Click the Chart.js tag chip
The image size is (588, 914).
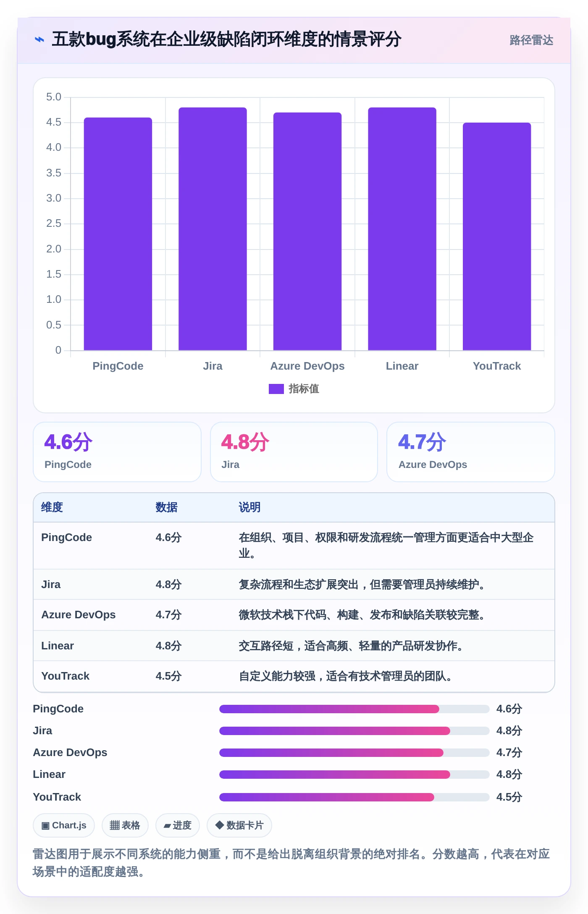[64, 825]
